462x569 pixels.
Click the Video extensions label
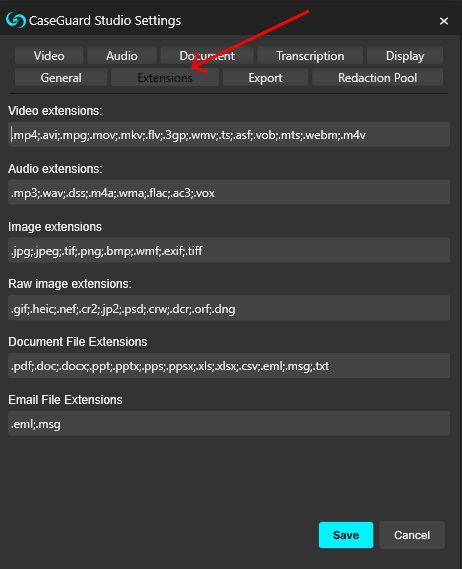[x=55, y=111]
